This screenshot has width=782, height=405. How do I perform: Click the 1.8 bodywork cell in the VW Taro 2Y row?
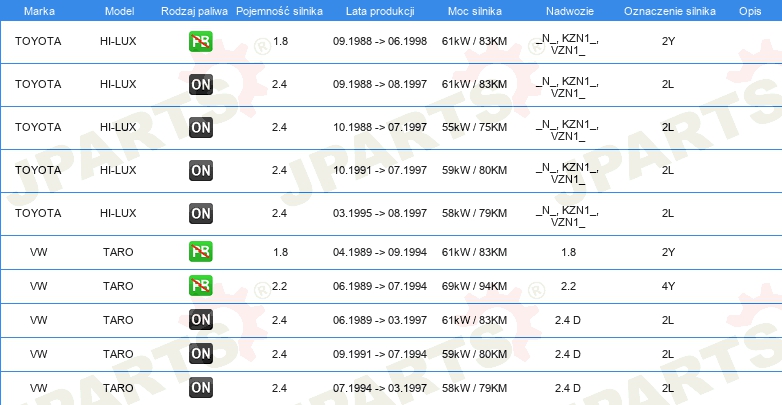pos(569,252)
